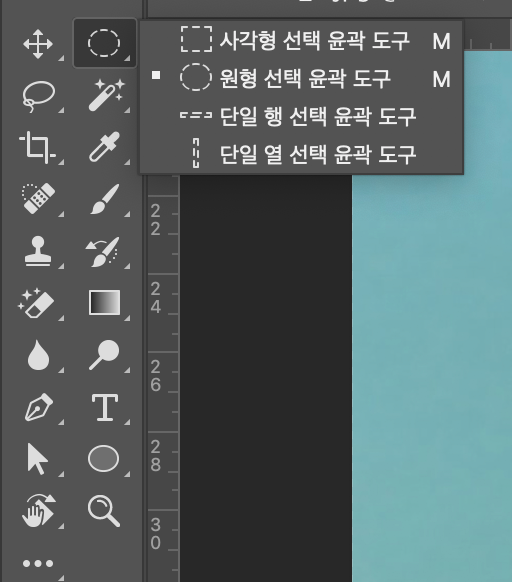This screenshot has width=512, height=582.
Task: Select the Ellipse shape tool
Action: (104, 458)
